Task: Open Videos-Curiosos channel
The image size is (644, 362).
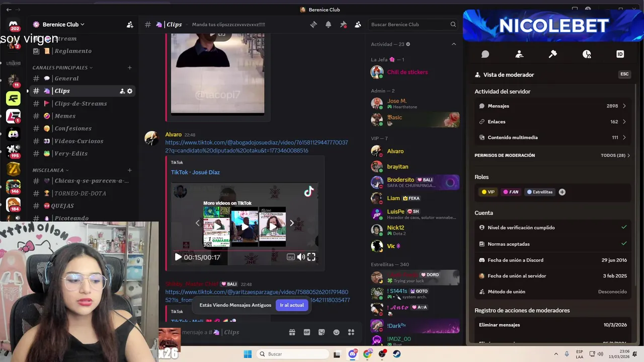Action: [x=82, y=141]
